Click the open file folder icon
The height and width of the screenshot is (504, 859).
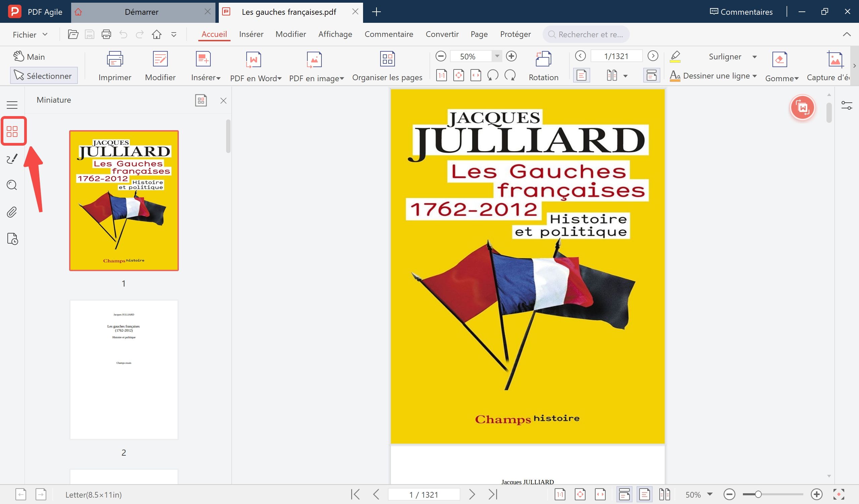pos(73,35)
